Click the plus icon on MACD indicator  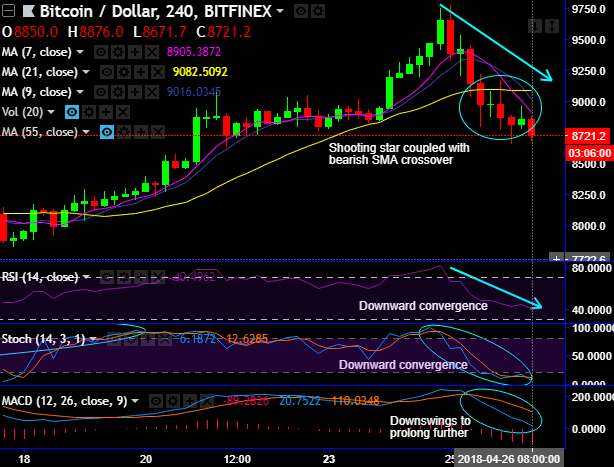[x=190, y=401]
